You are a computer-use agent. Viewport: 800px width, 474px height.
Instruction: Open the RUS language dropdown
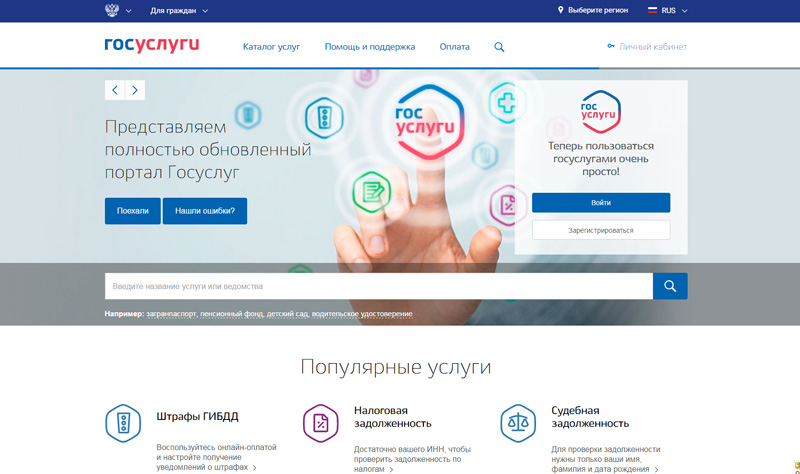pyautogui.click(x=674, y=11)
